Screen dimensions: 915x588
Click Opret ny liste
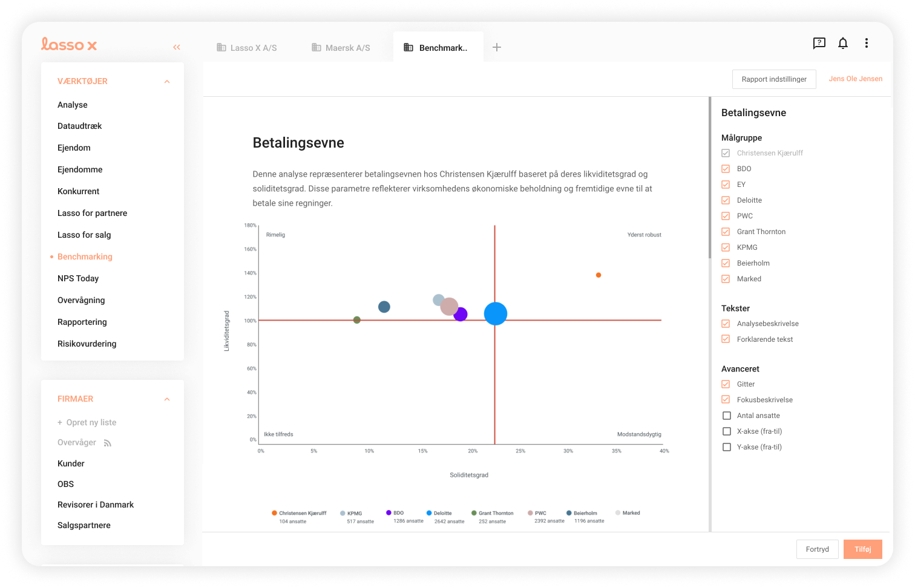point(87,422)
